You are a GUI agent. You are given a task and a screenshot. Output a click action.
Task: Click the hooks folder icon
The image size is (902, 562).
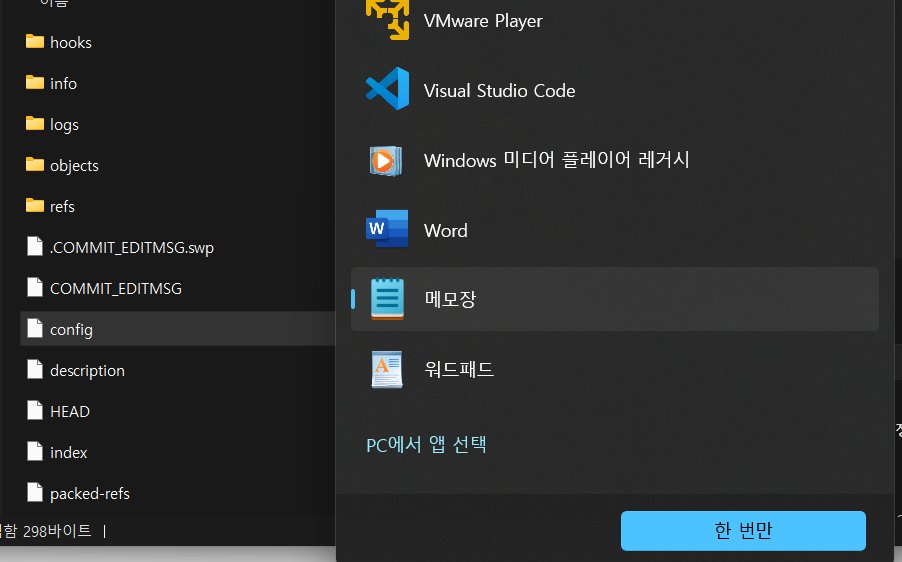pos(35,41)
